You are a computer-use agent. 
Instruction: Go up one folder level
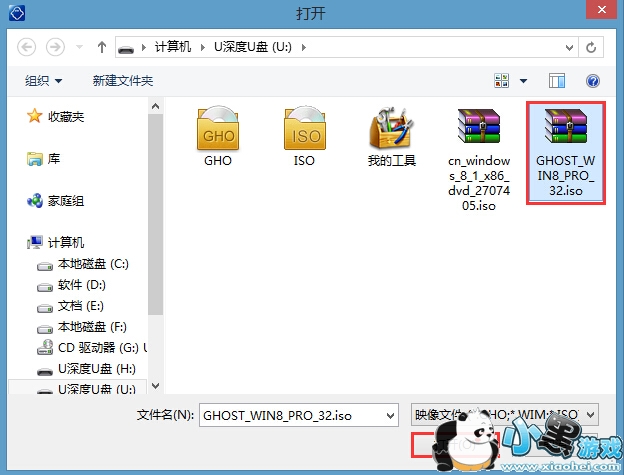pyautogui.click(x=102, y=47)
